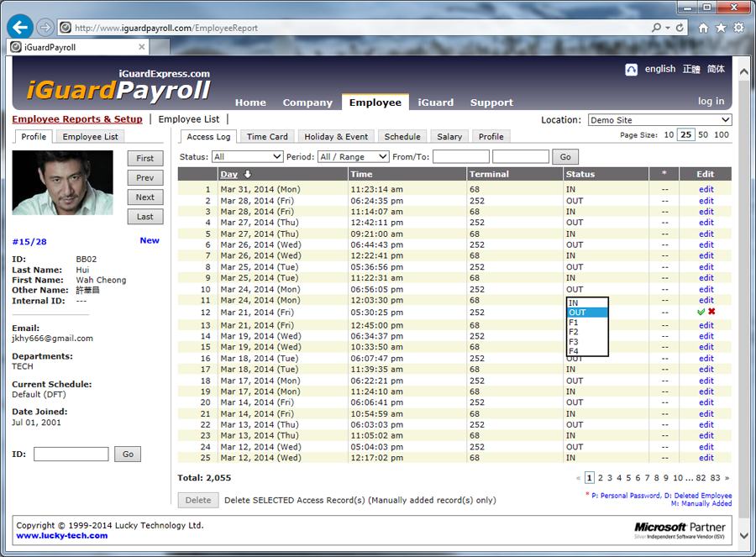Set page size to 100
Image resolution: width=756 pixels, height=557 pixels.
722,135
